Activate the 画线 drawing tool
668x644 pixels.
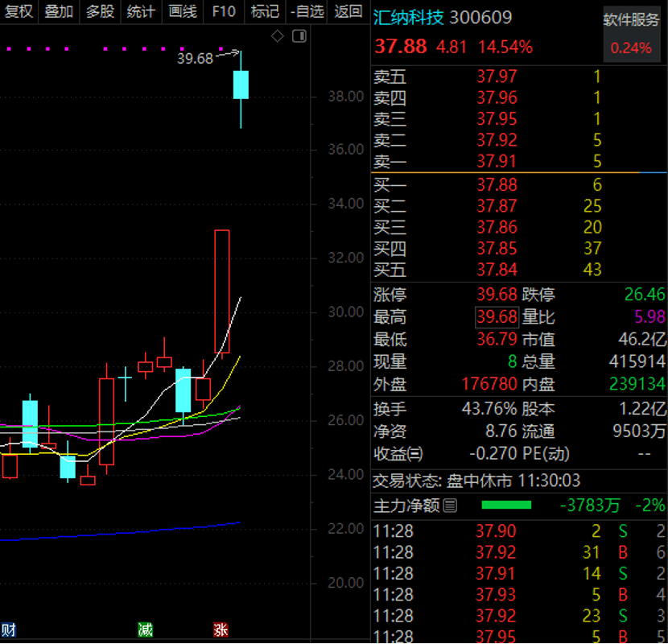click(183, 11)
